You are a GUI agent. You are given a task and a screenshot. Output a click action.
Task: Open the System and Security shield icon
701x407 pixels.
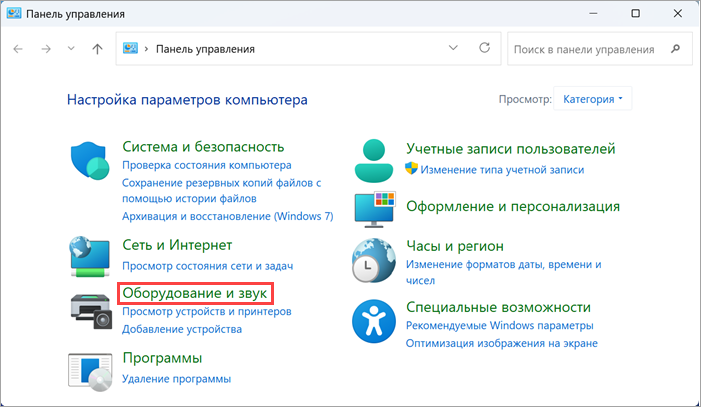tap(90, 161)
